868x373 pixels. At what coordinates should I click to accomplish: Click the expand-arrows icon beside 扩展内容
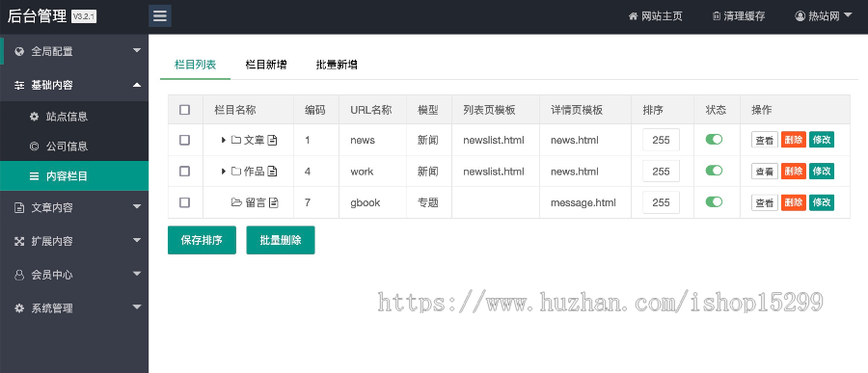coord(19,241)
